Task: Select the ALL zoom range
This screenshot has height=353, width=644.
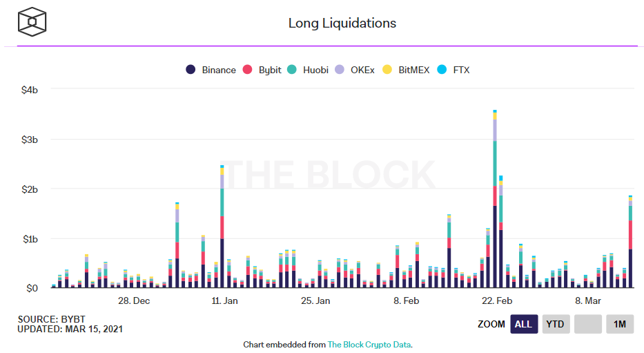Action: coord(524,324)
